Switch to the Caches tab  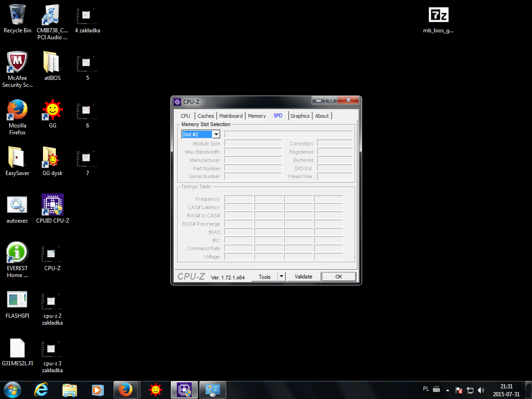206,116
